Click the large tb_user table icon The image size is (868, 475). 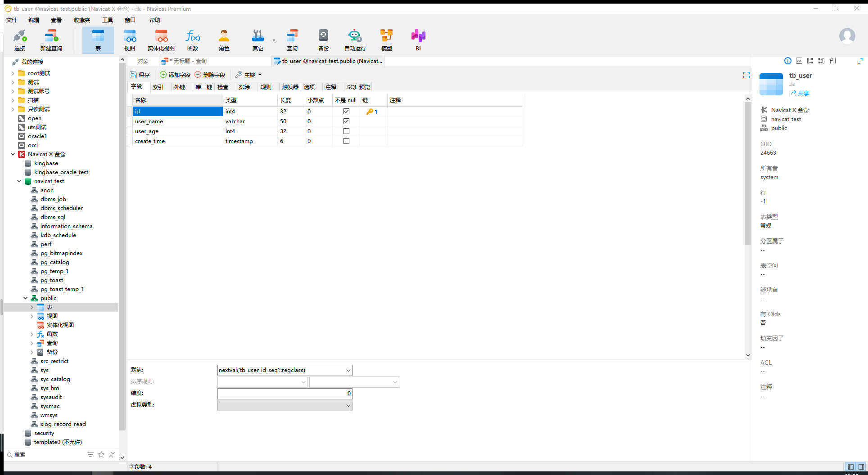pos(771,84)
